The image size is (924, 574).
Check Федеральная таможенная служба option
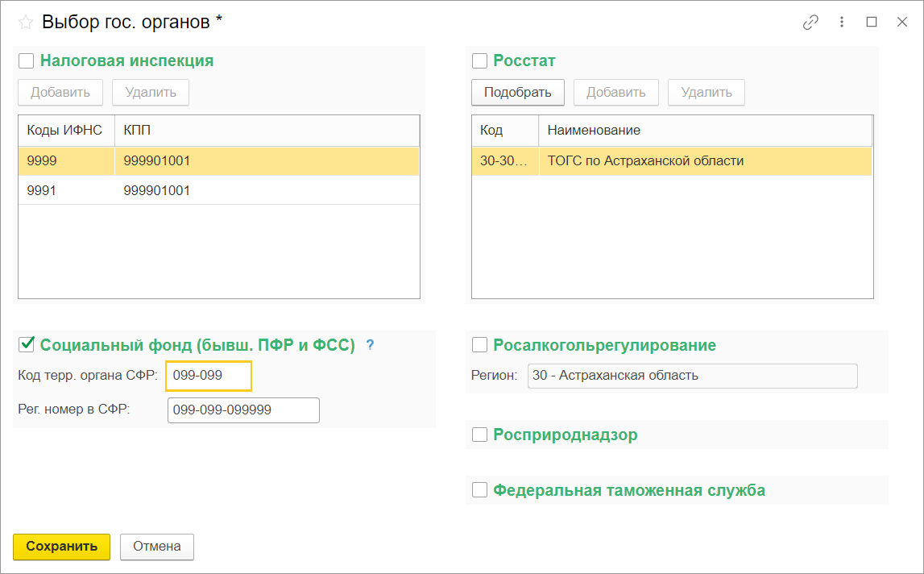pyautogui.click(x=480, y=490)
